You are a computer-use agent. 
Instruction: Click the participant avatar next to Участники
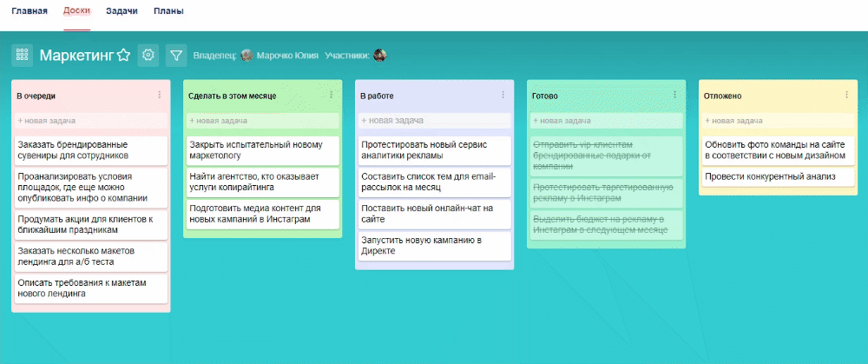(379, 56)
